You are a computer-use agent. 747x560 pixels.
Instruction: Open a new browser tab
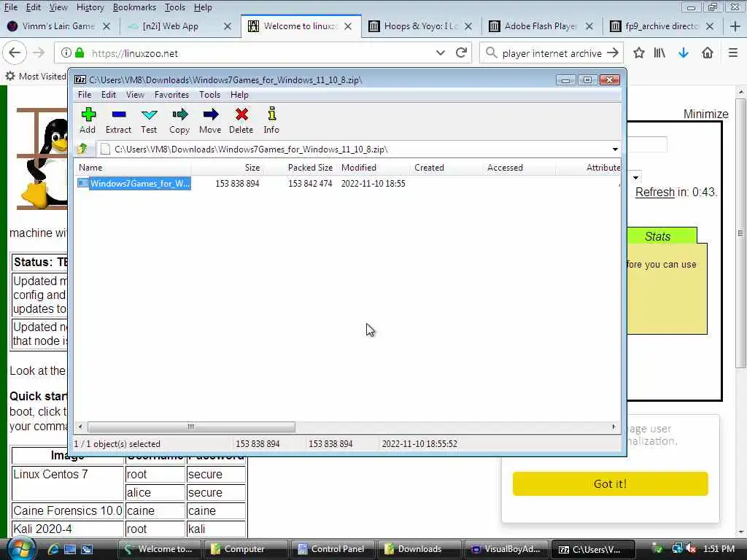tap(735, 26)
